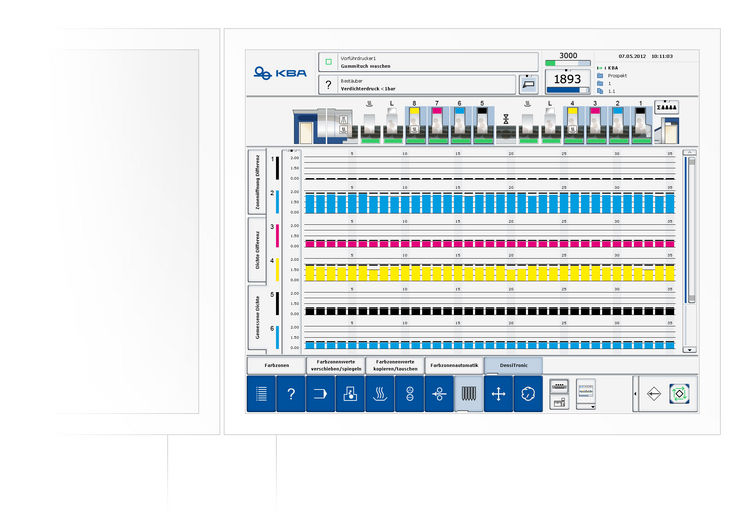Viewport: 749px width, 525px height.
Task: Click Farbzonenwerte kopieren/tauschen button
Action: pyautogui.click(x=394, y=366)
